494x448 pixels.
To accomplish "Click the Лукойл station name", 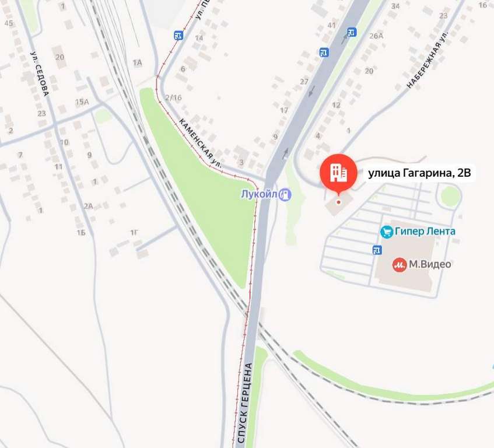I will [259, 194].
